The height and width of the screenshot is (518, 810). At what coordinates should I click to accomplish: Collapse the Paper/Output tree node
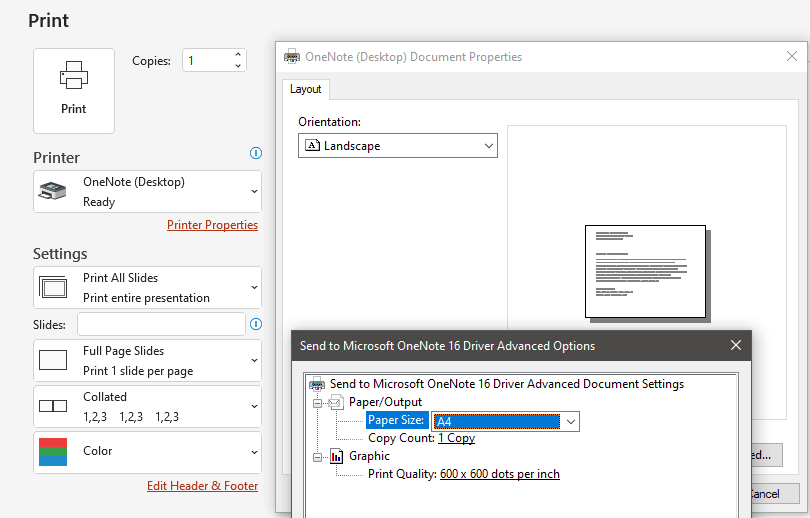point(318,403)
